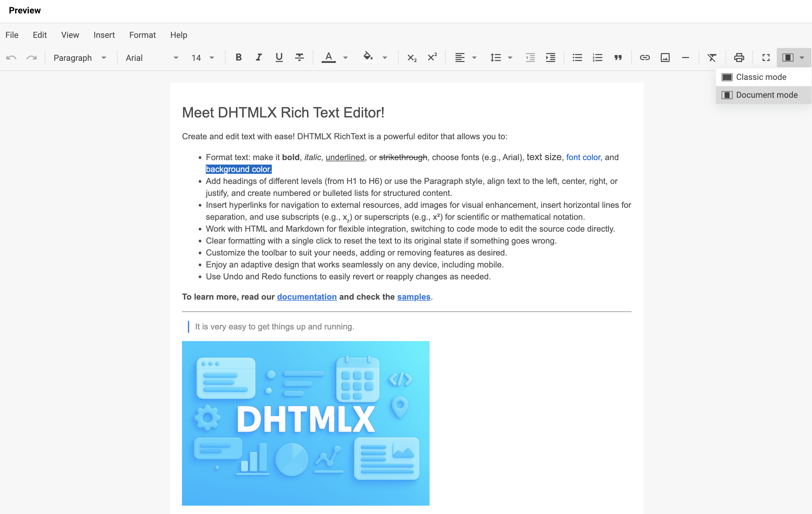
Task: Click the quote 'It is very easy to get things up and running.'
Action: [274, 326]
